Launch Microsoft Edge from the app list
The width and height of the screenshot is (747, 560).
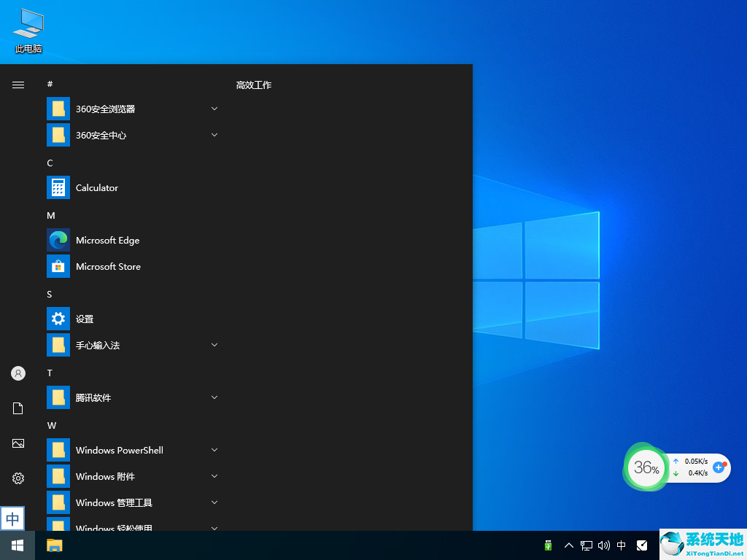pos(107,240)
